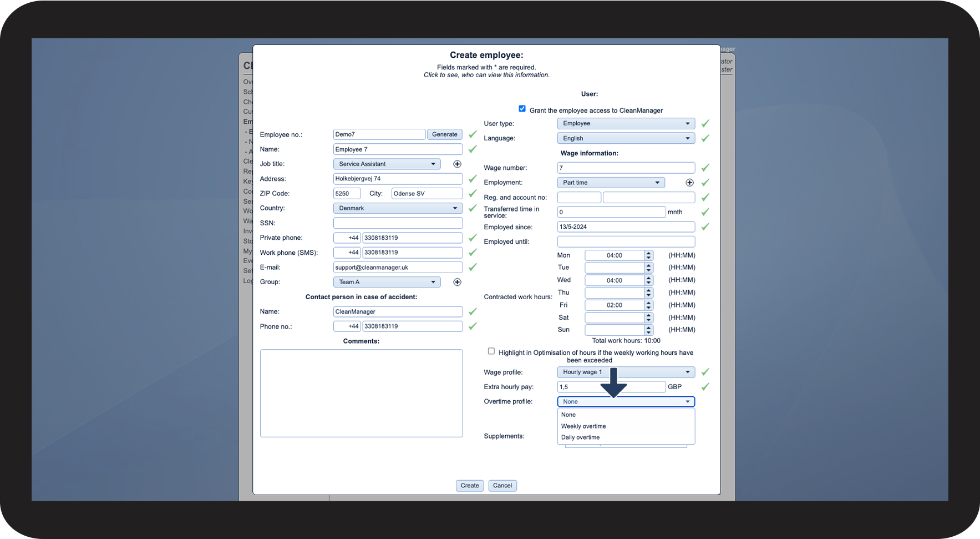Click the ZIP Code field
This screenshot has height=539, width=980.
pyautogui.click(x=347, y=194)
